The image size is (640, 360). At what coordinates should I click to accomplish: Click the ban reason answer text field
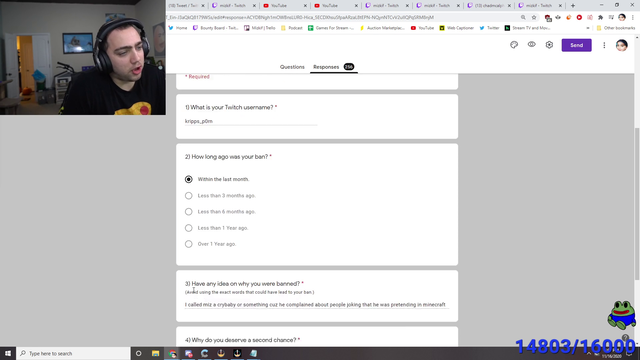click(317, 304)
